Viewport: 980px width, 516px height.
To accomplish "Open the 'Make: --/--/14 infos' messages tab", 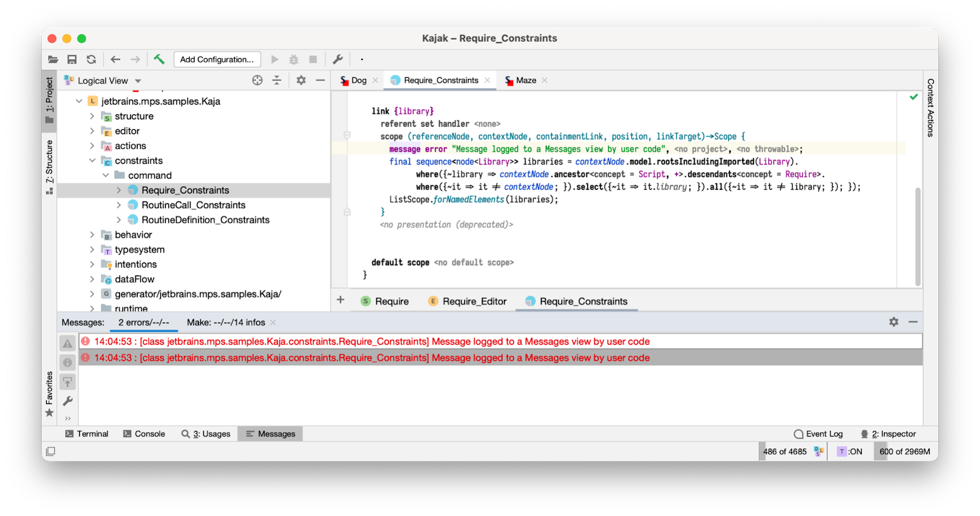I will (225, 323).
